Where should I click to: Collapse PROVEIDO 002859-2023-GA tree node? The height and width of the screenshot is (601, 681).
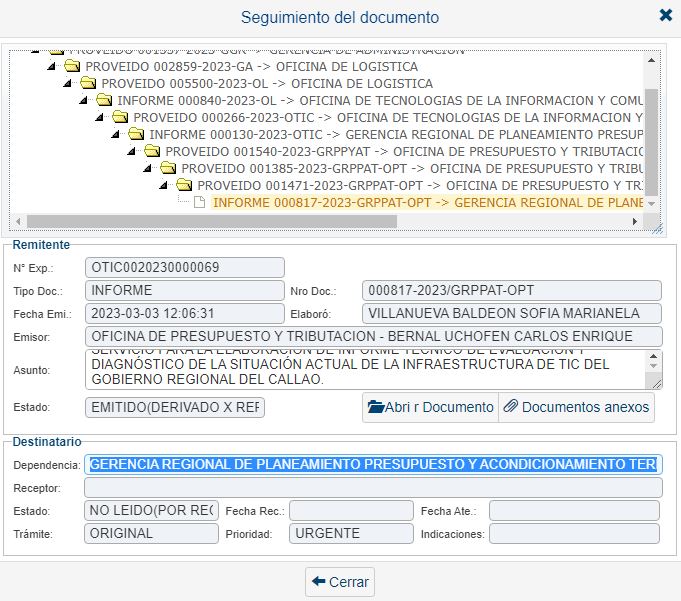(x=52, y=66)
